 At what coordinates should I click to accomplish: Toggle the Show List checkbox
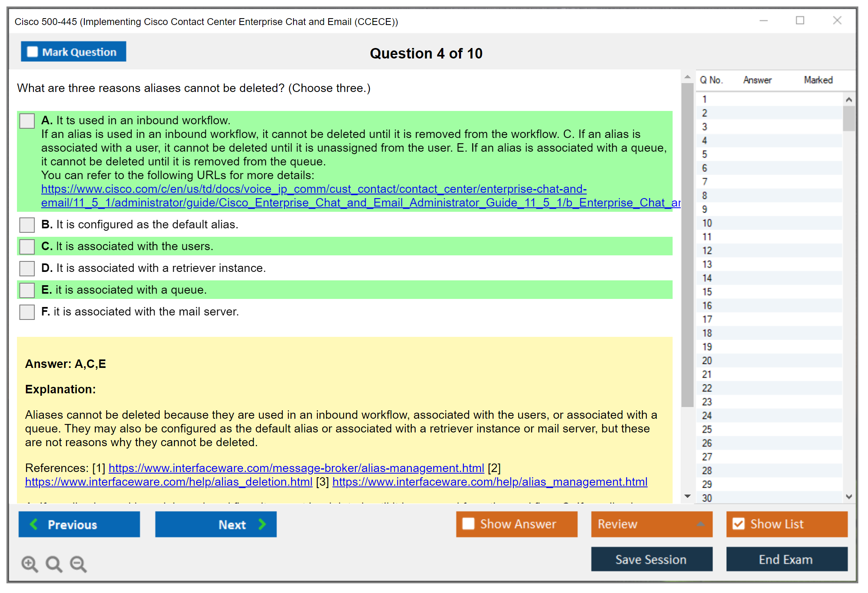click(738, 524)
